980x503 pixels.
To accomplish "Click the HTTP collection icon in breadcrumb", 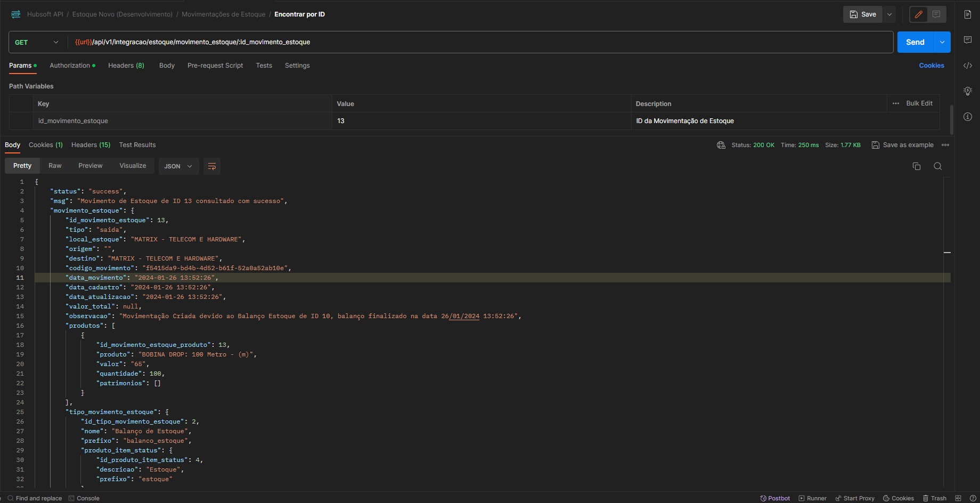I will pos(16,14).
